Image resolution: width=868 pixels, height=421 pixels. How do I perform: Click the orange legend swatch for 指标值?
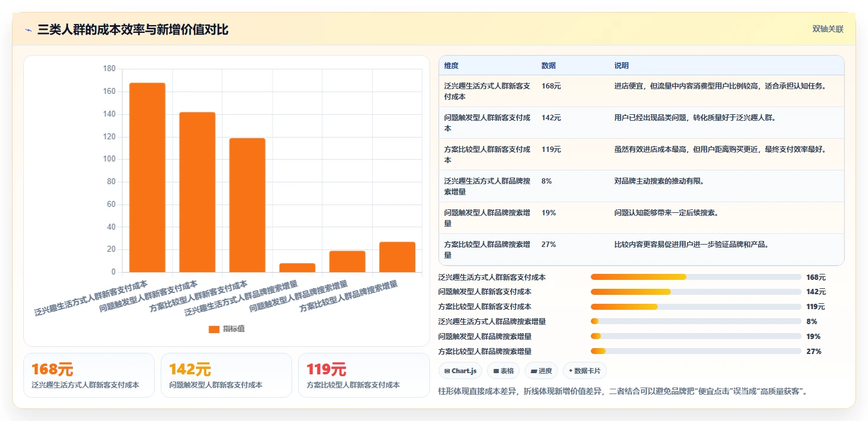pos(214,329)
